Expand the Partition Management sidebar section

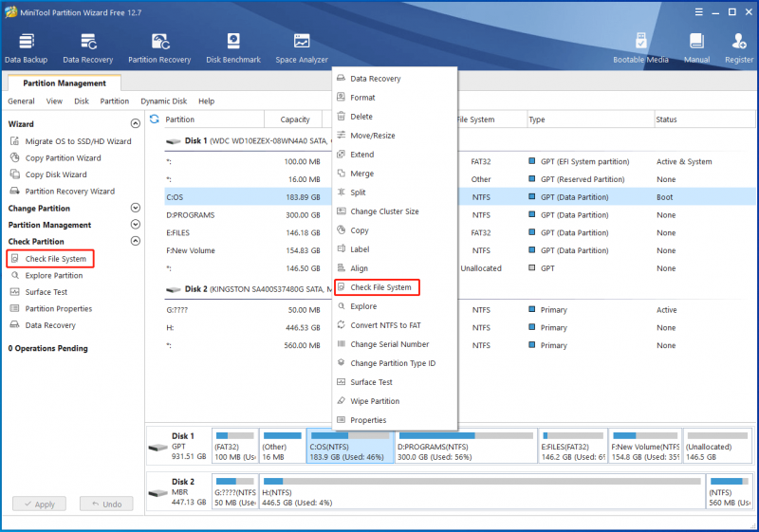click(x=136, y=225)
